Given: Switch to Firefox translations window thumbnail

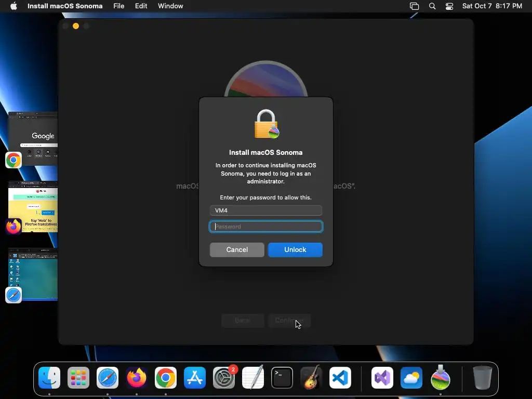Looking at the screenshot, I should [33, 207].
